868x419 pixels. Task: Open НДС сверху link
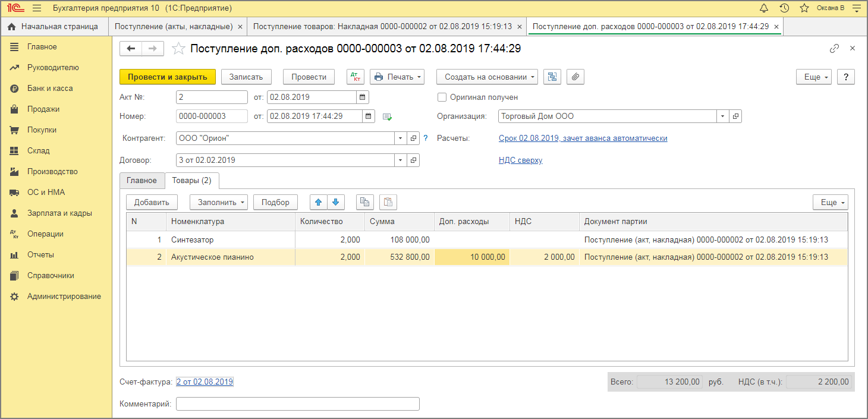(x=520, y=160)
